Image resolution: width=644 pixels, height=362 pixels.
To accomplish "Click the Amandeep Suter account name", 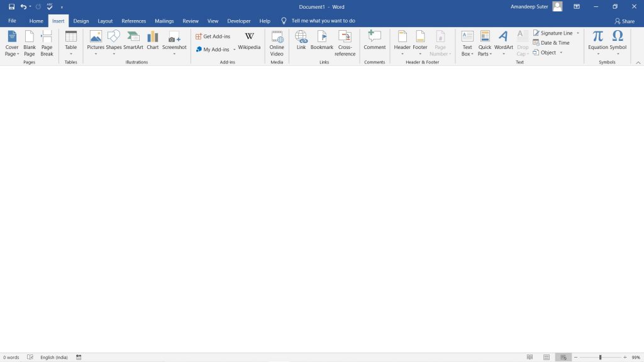I will pyautogui.click(x=529, y=6).
